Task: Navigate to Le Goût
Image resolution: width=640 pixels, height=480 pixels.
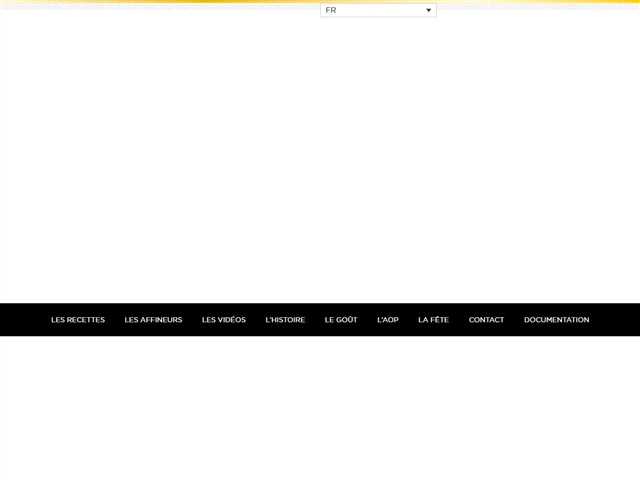Action: (341, 320)
